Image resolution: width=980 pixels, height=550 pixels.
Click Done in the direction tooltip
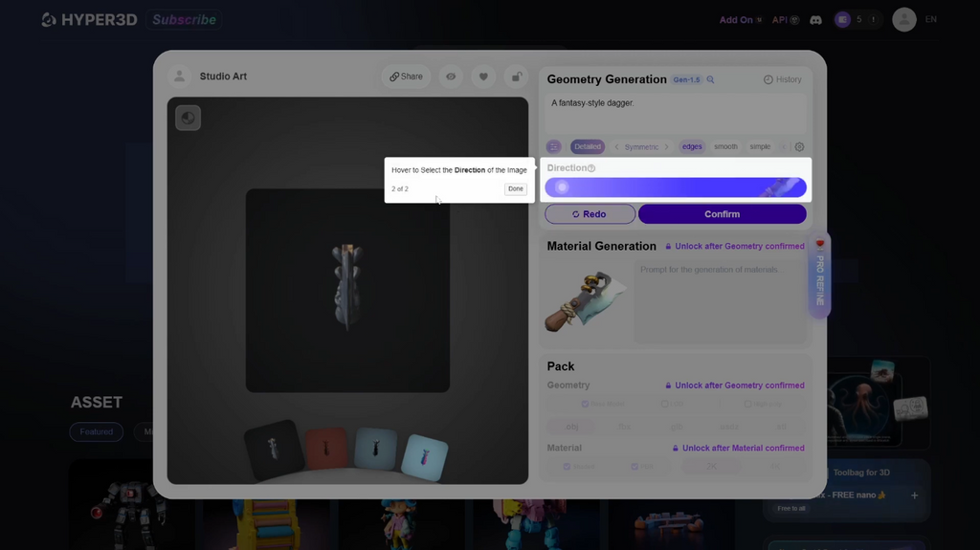coord(516,188)
